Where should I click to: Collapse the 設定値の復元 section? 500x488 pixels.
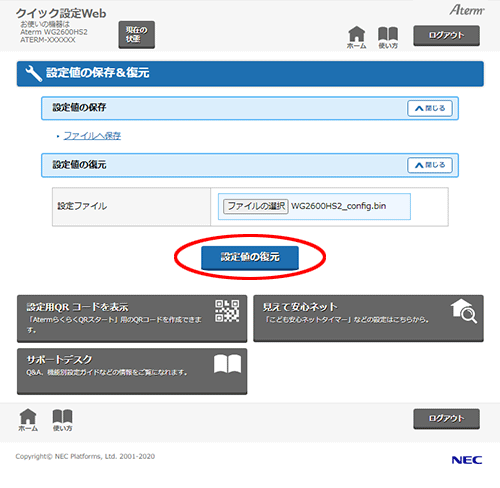(x=430, y=165)
